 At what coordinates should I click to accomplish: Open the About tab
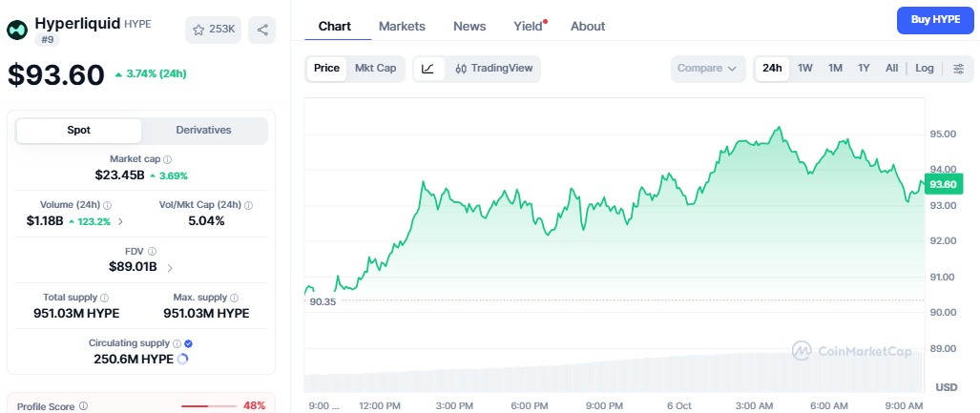[x=588, y=27]
